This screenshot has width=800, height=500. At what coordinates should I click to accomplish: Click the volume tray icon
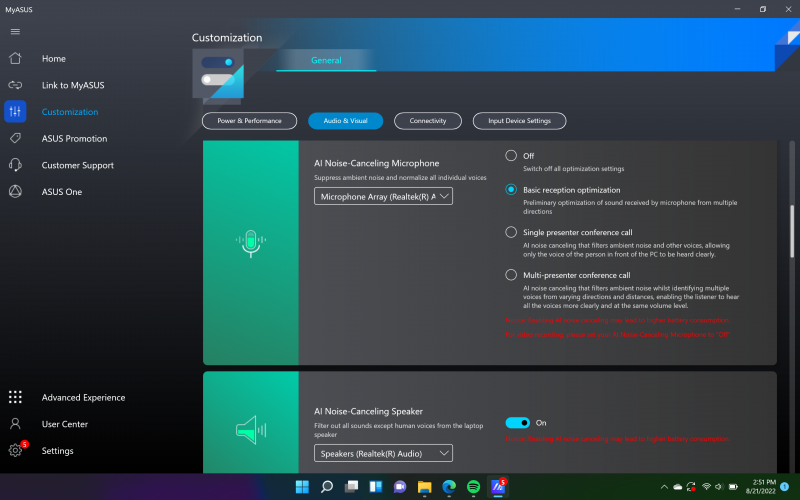(x=719, y=487)
